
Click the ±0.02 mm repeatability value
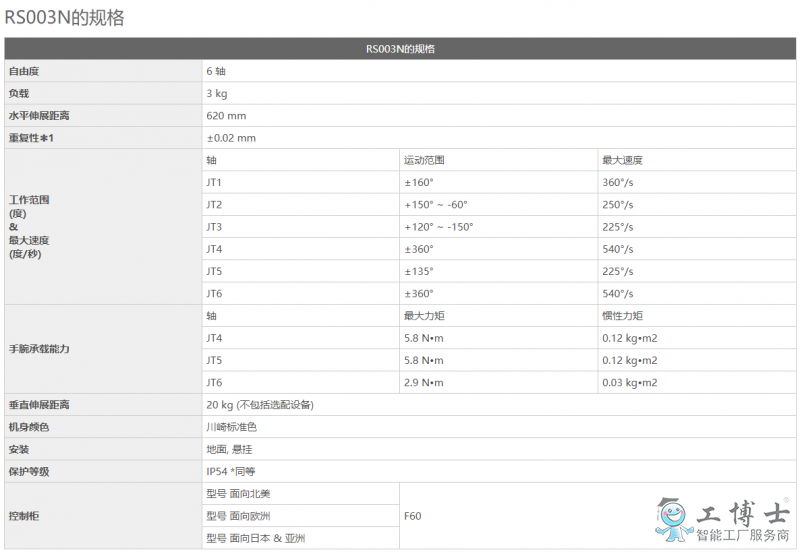coord(231,138)
